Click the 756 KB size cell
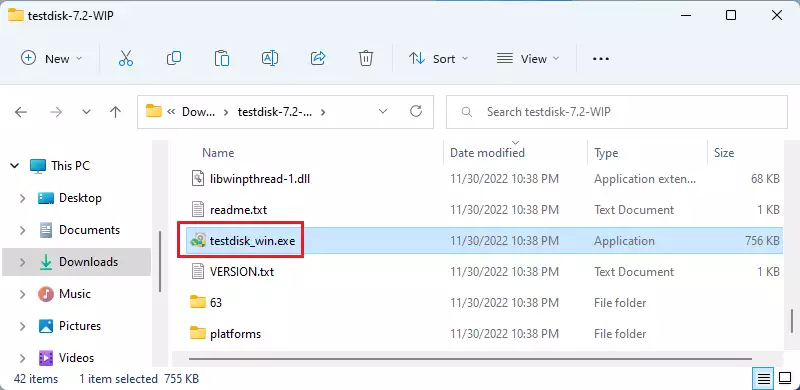The width and height of the screenshot is (800, 390). pos(762,240)
